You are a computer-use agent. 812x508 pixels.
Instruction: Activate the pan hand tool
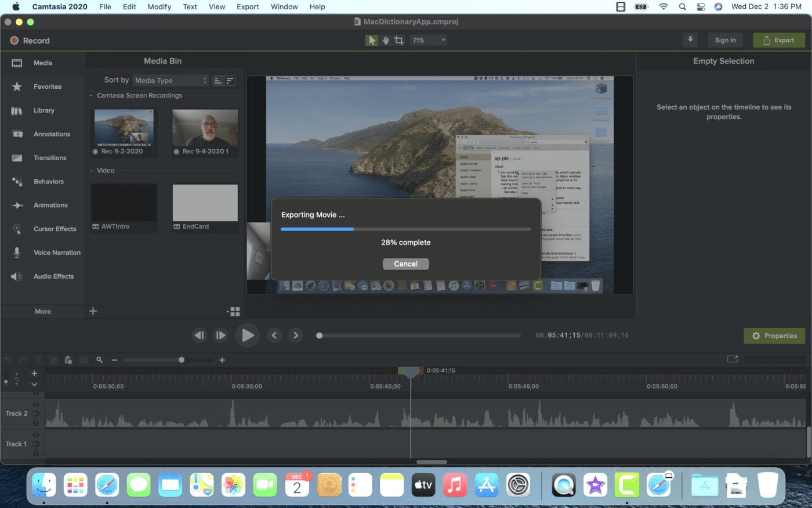(x=385, y=40)
